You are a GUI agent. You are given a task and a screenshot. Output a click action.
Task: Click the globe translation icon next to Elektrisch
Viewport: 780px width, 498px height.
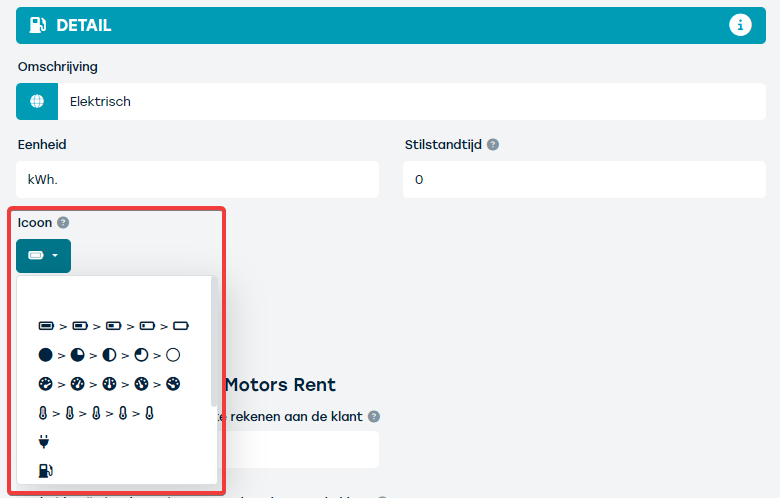[37, 101]
